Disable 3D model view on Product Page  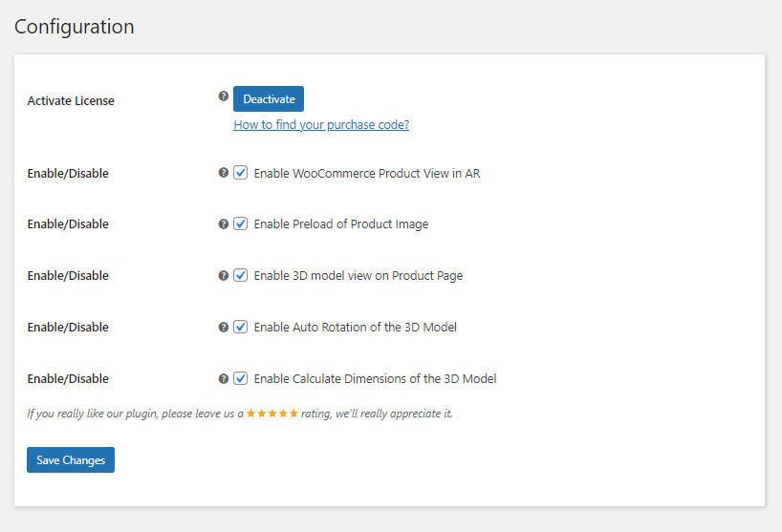(240, 275)
